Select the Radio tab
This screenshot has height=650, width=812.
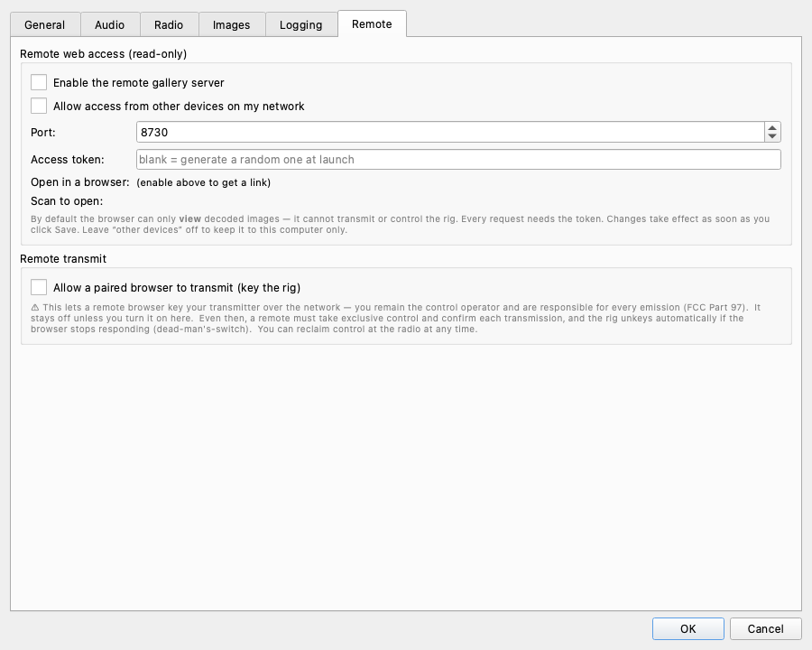169,25
